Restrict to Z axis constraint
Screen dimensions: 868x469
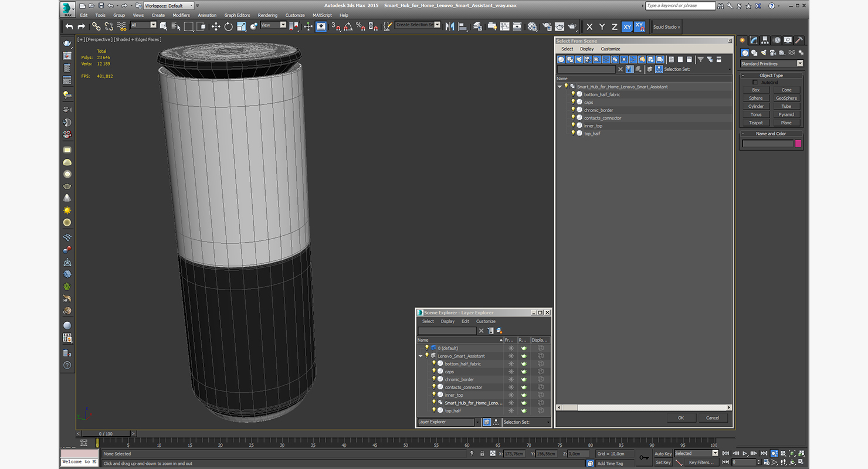point(615,27)
